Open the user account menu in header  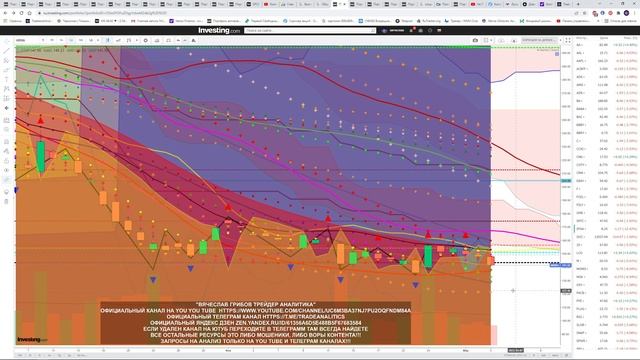tap(393, 30)
